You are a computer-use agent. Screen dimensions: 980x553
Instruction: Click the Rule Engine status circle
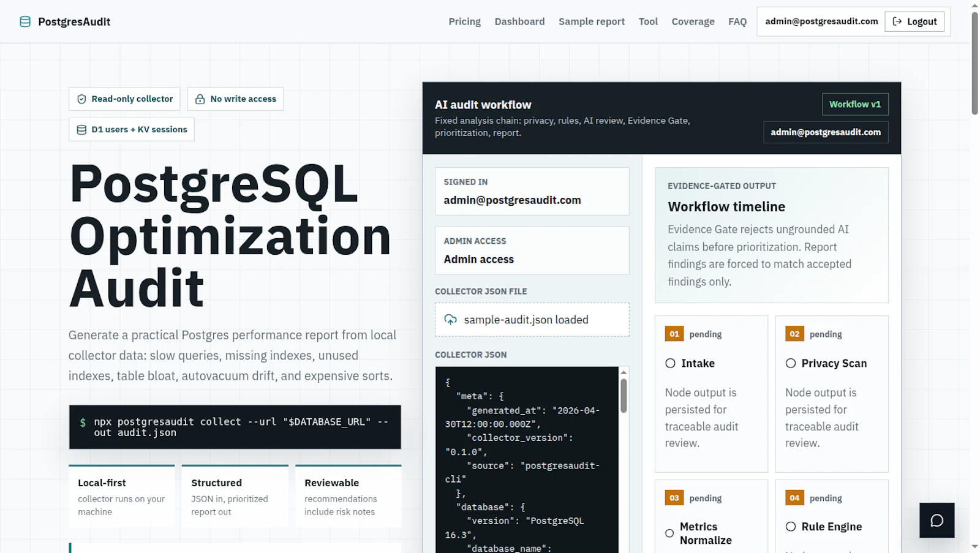(791, 527)
